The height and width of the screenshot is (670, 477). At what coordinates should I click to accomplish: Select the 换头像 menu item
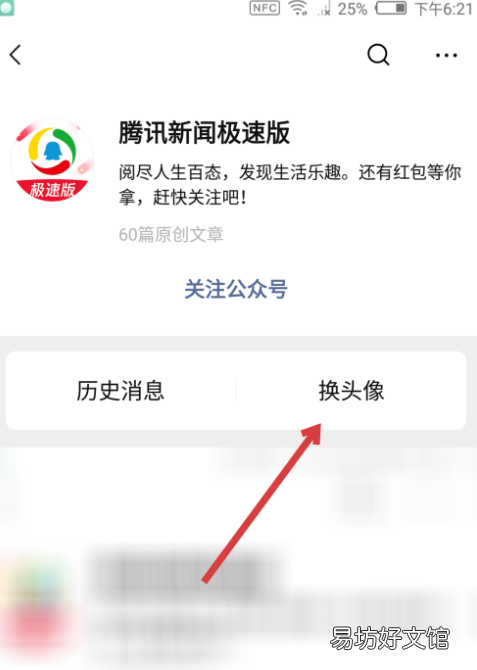351,391
